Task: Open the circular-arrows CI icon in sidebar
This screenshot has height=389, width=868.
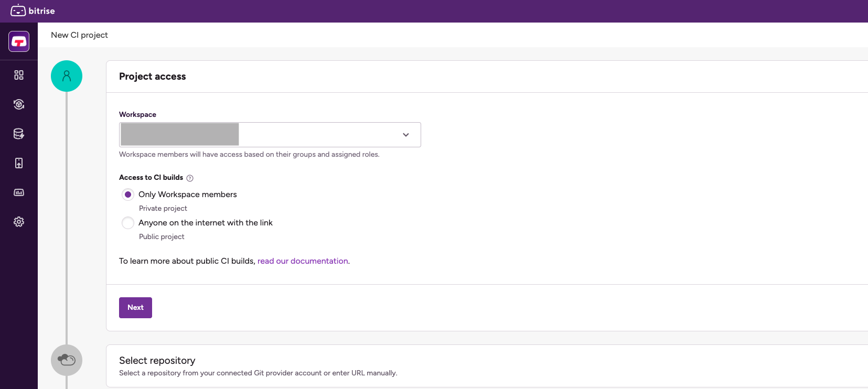Action: click(19, 104)
